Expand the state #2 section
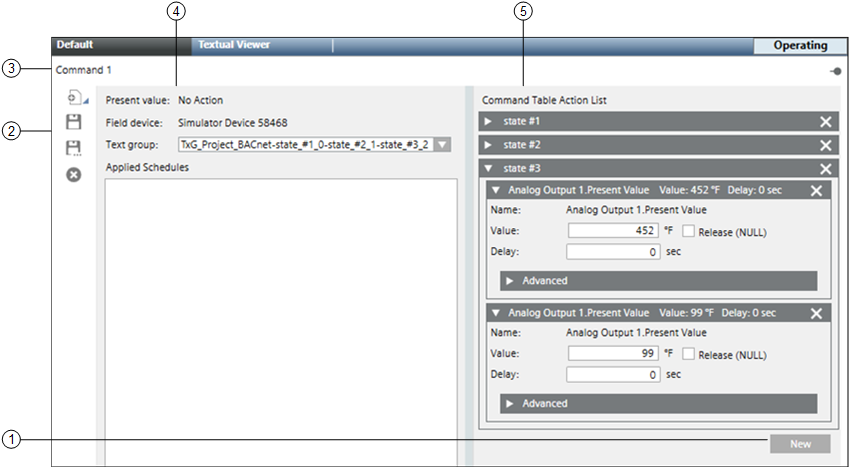The width and height of the screenshot is (850, 468). pyautogui.click(x=489, y=145)
